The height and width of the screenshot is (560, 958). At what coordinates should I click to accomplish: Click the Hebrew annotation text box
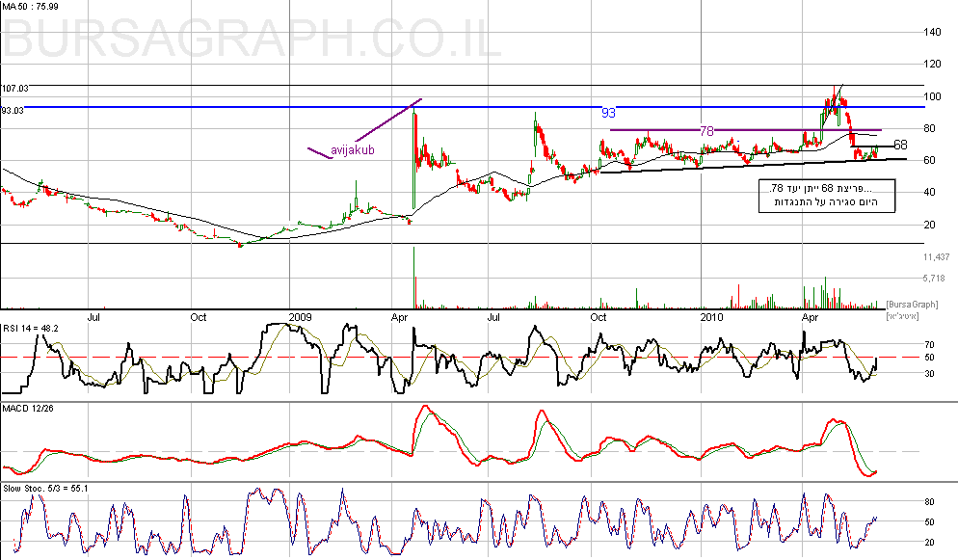pyautogui.click(x=828, y=195)
